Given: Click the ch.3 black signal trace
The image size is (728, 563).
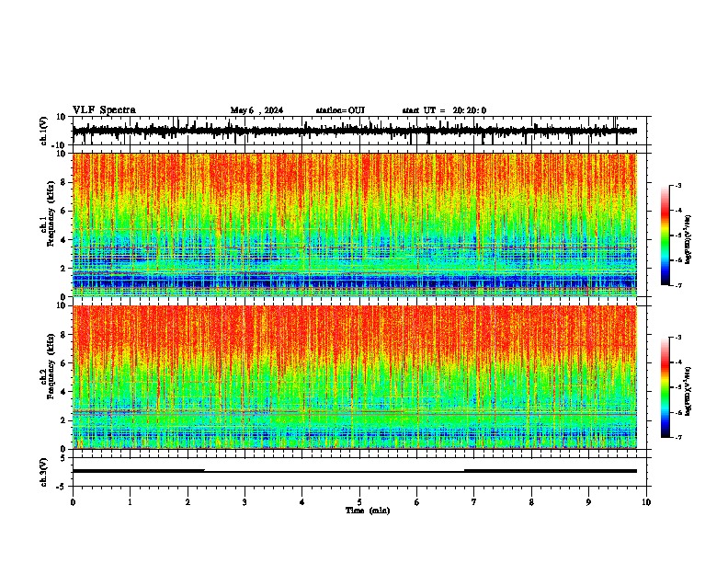Looking at the screenshot, I should tap(354, 471).
